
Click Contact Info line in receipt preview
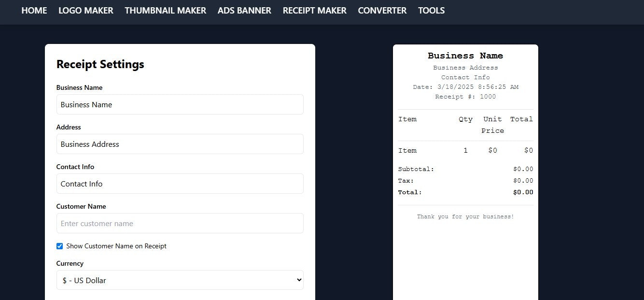coord(465,77)
